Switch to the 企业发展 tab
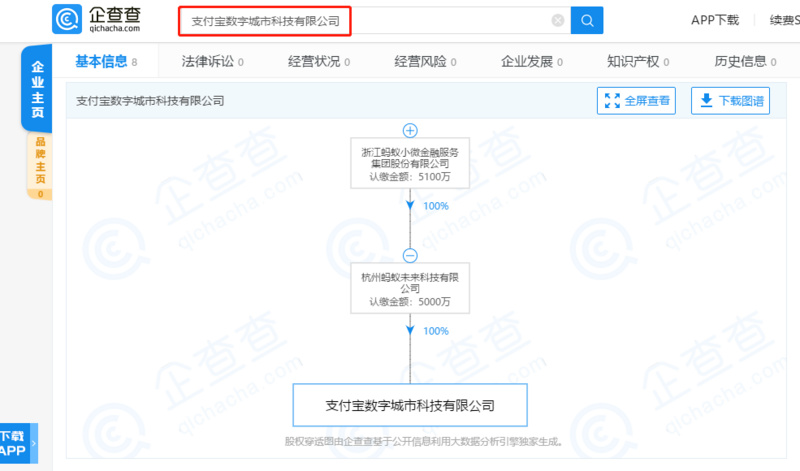 pyautogui.click(x=532, y=62)
